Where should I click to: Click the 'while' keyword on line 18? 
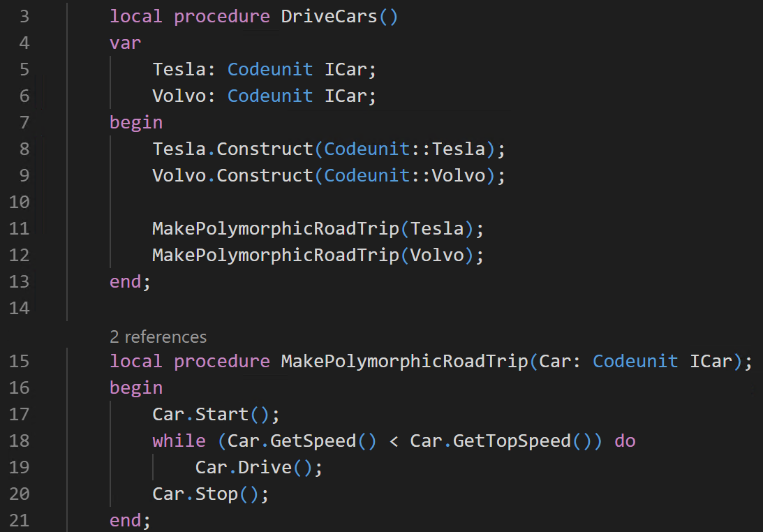pos(179,441)
